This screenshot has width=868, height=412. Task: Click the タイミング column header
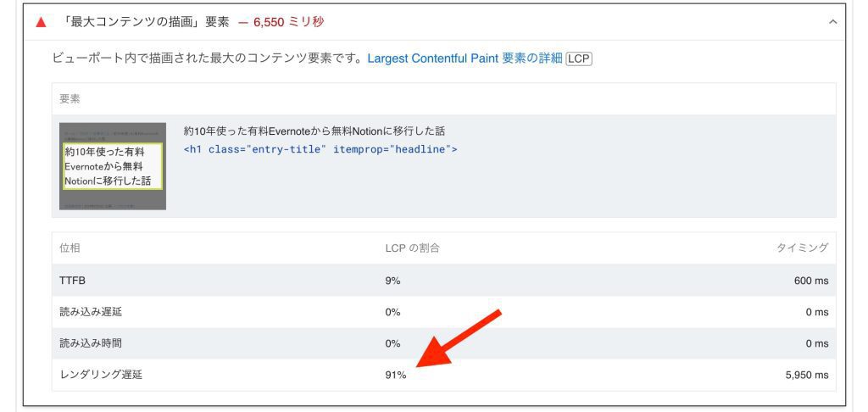pos(802,248)
